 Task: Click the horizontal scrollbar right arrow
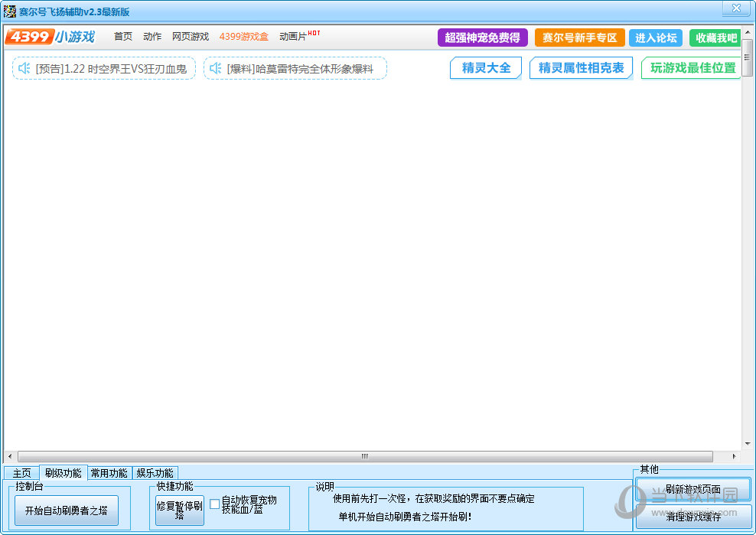click(735, 456)
